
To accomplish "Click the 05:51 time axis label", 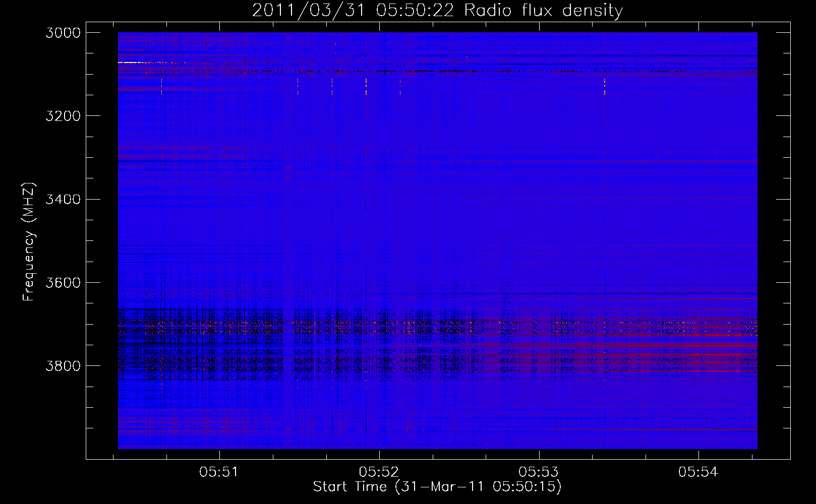I will coord(219,472).
